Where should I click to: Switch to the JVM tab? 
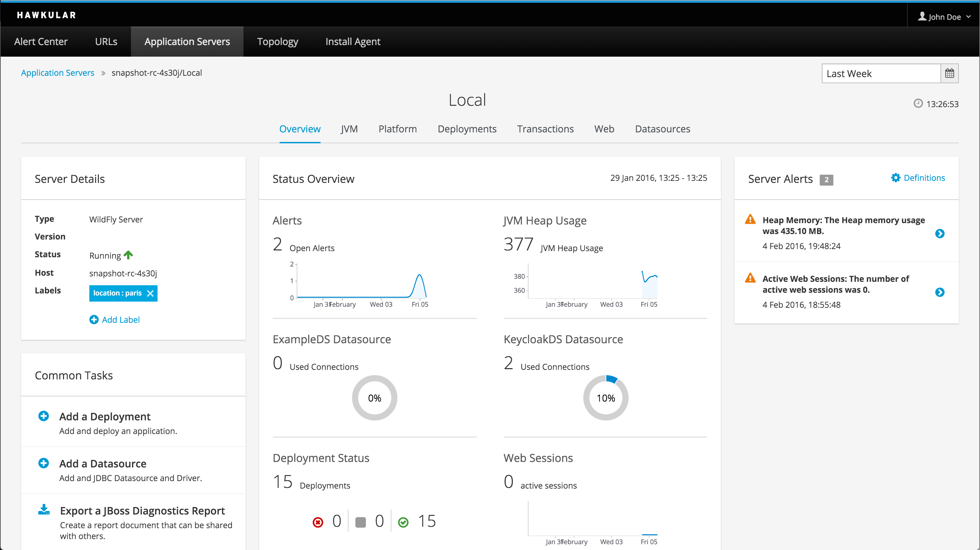[349, 129]
